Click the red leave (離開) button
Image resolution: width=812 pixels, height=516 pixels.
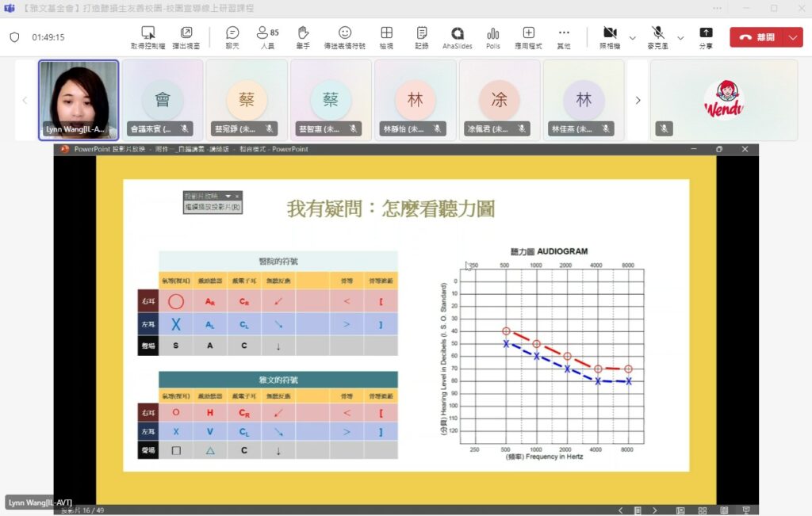[x=756, y=37]
